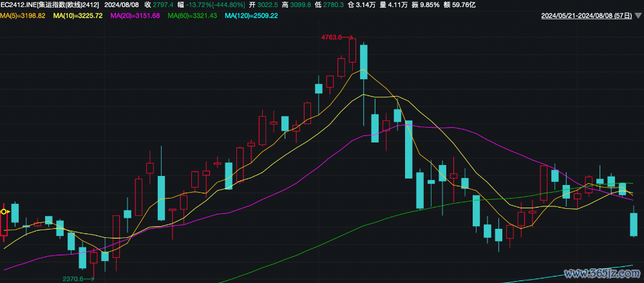
Task: Click the arrow beside the 57日 range
Action: pos(638,16)
